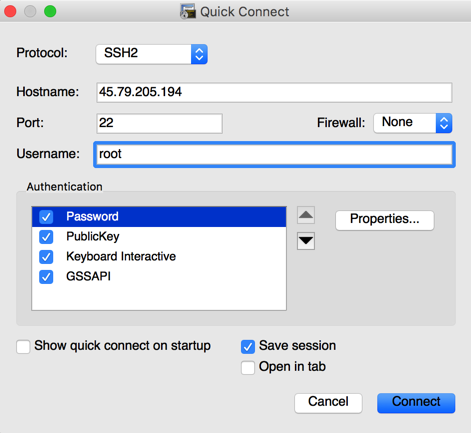The image size is (471, 433).
Task: Click the Username text field
Action: [x=274, y=154]
